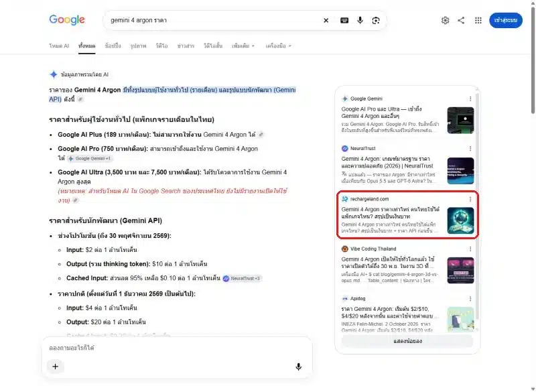
Task: Open the Google apps grid
Action: (x=478, y=20)
